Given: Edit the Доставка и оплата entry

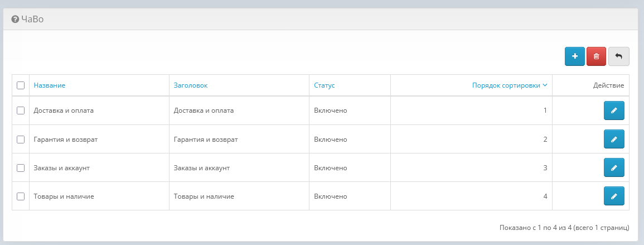Looking at the screenshot, I should click(614, 111).
